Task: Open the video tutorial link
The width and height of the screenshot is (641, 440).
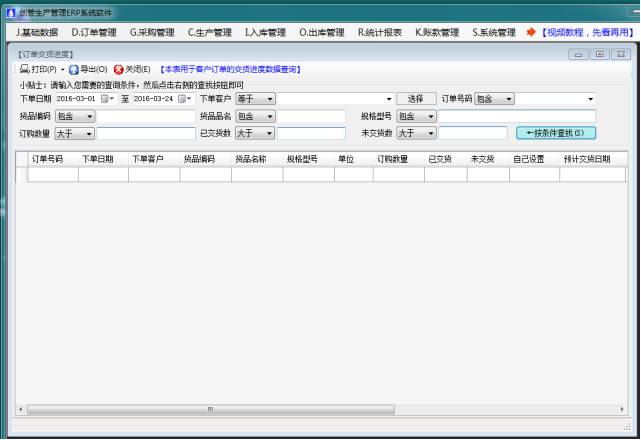Action: [586, 32]
